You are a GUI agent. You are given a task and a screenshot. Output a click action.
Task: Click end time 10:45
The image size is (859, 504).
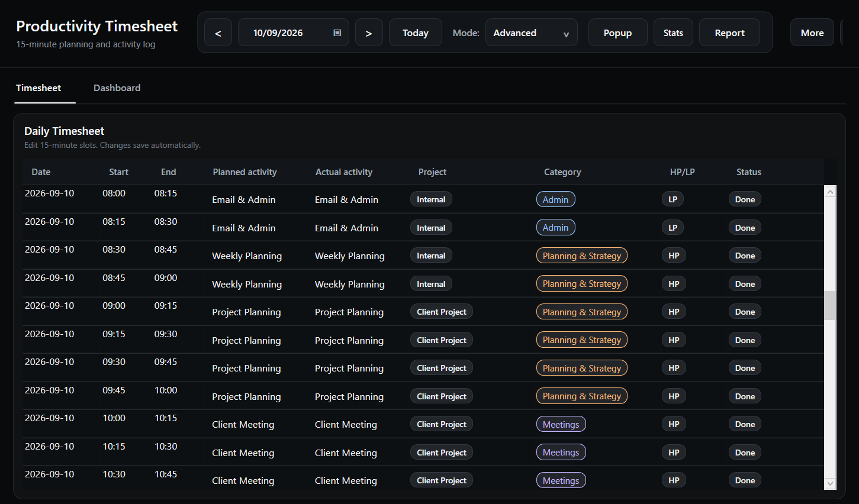[x=166, y=474]
